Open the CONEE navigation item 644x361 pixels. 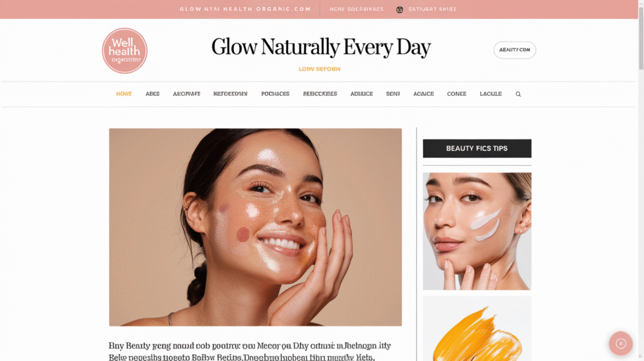[x=457, y=94]
